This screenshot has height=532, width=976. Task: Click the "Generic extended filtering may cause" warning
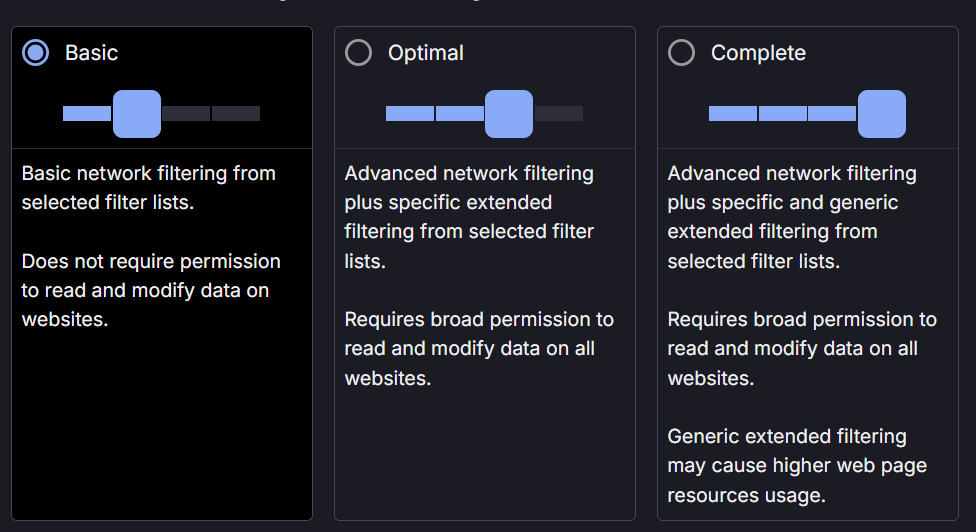[x=797, y=466]
